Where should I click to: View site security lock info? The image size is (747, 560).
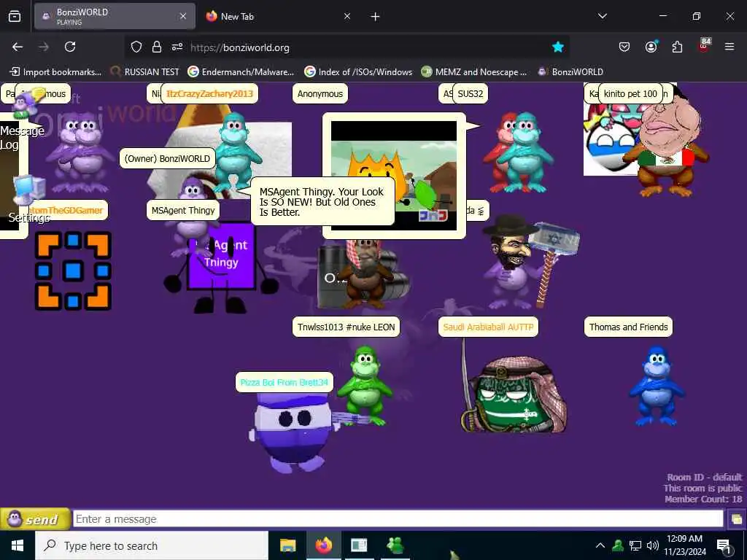click(x=157, y=47)
